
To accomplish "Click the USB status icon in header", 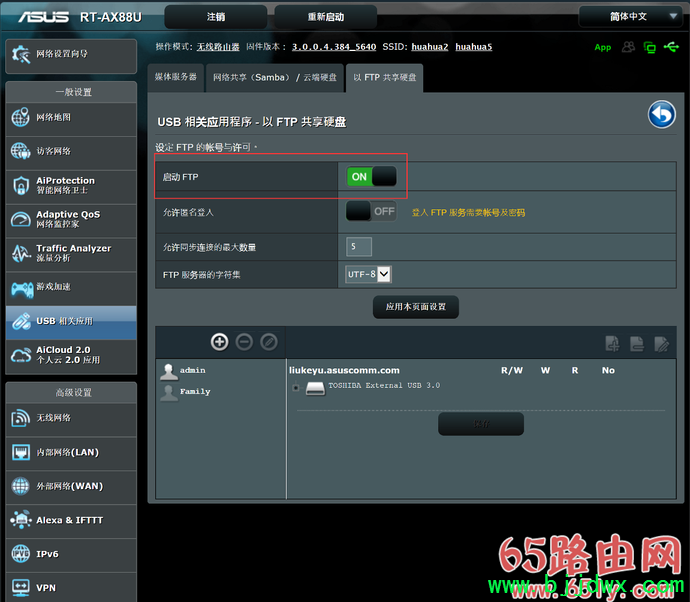I will click(x=671, y=47).
